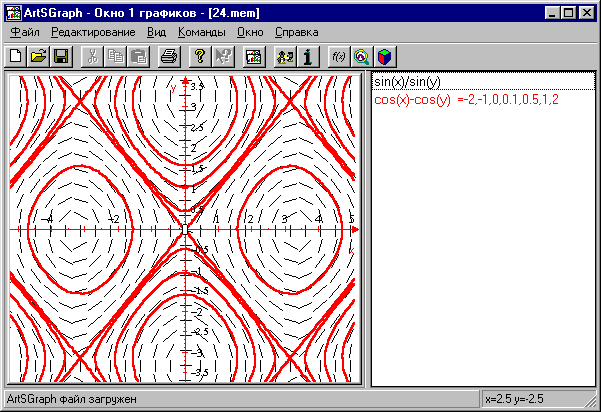Select the sin(x)/sin(y) formula entry
Image resolution: width=601 pixels, height=412 pixels.
click(x=407, y=82)
